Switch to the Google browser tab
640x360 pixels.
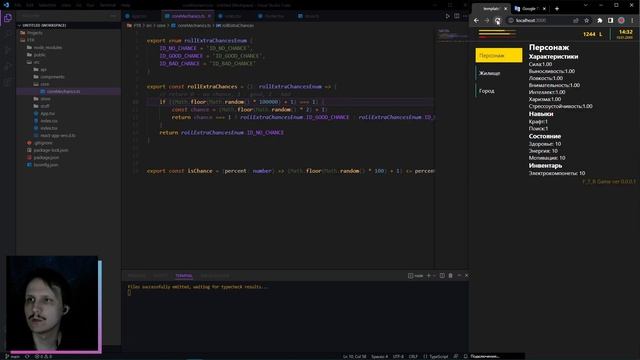[530, 9]
